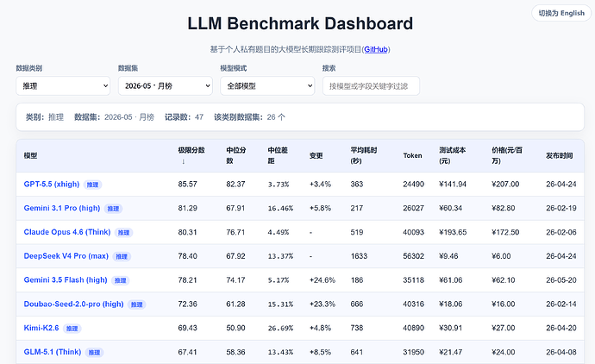Select 记录数: 47 summary text

pos(184,117)
